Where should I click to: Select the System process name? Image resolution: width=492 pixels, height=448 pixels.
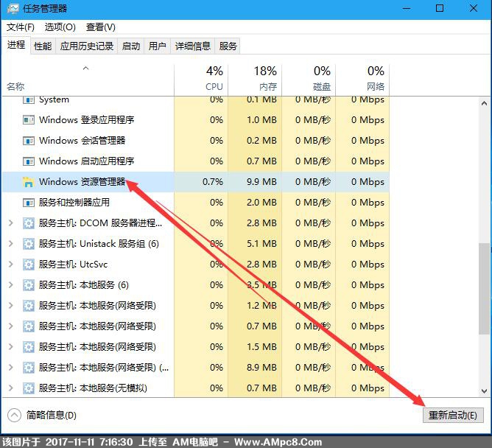(54, 99)
